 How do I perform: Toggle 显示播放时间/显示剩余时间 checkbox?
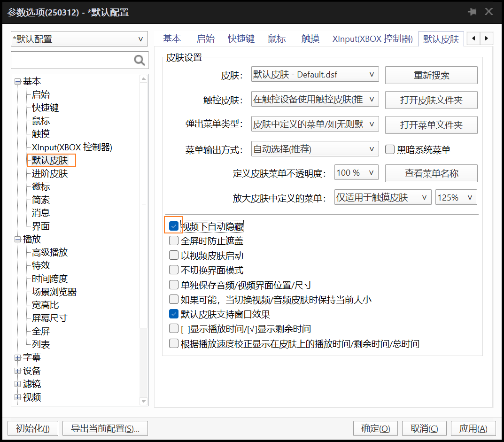point(174,329)
